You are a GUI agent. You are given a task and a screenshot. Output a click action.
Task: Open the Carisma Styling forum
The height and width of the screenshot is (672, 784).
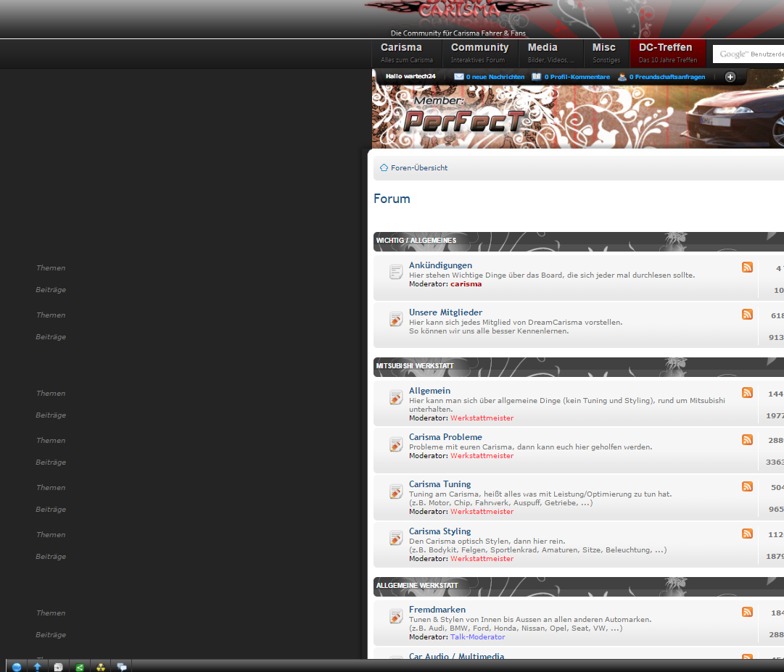pos(440,531)
